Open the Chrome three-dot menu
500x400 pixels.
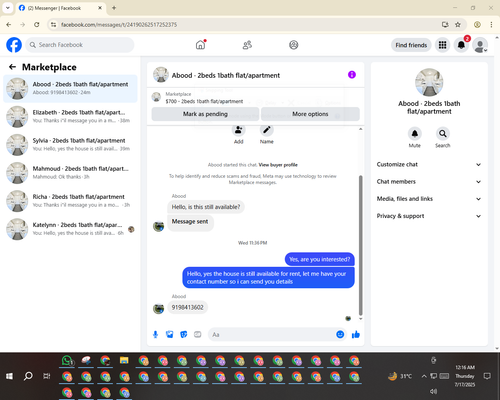click(x=491, y=25)
